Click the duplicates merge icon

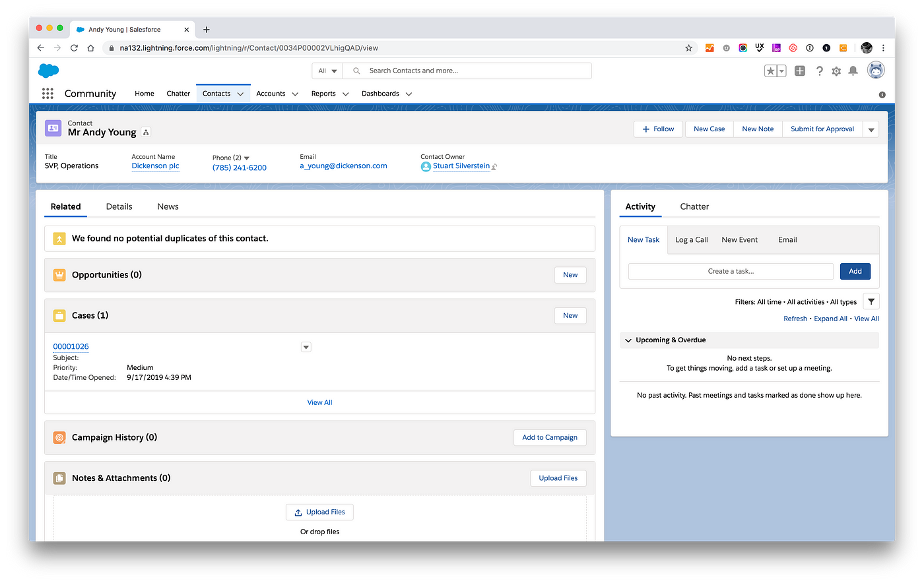click(59, 239)
